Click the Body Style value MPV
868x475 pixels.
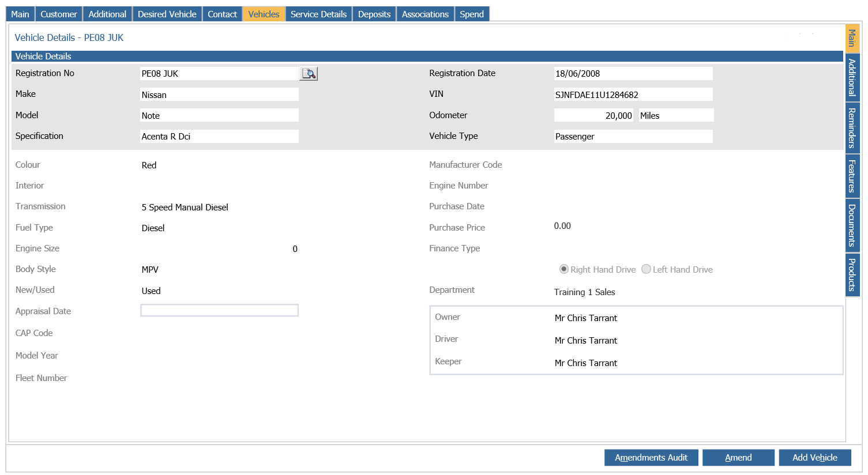(150, 270)
